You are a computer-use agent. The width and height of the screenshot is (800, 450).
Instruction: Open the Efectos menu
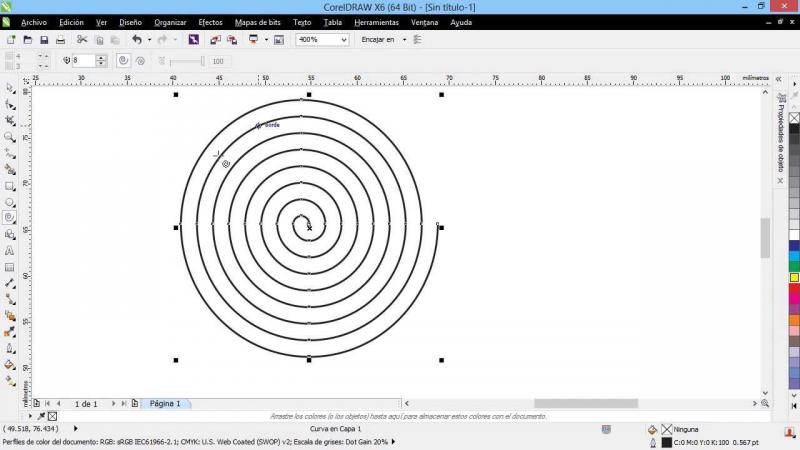(x=210, y=22)
